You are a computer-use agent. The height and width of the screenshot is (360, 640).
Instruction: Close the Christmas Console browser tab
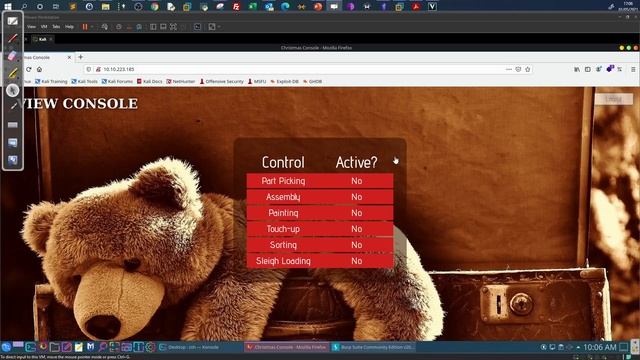pos(69,58)
